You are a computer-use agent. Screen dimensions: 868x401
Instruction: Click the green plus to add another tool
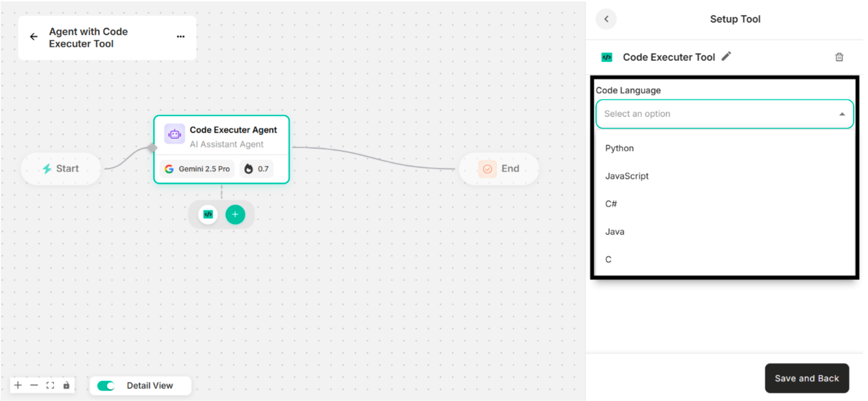coord(235,214)
